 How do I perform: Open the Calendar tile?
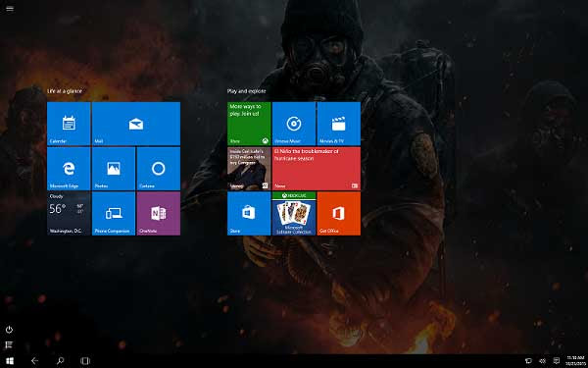point(69,124)
